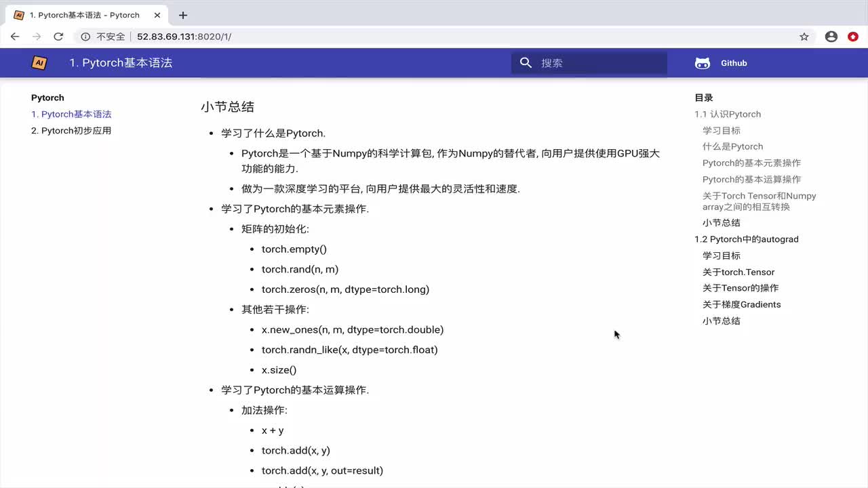868x488 pixels.
Task: Click the browser back arrow
Action: (x=15, y=37)
